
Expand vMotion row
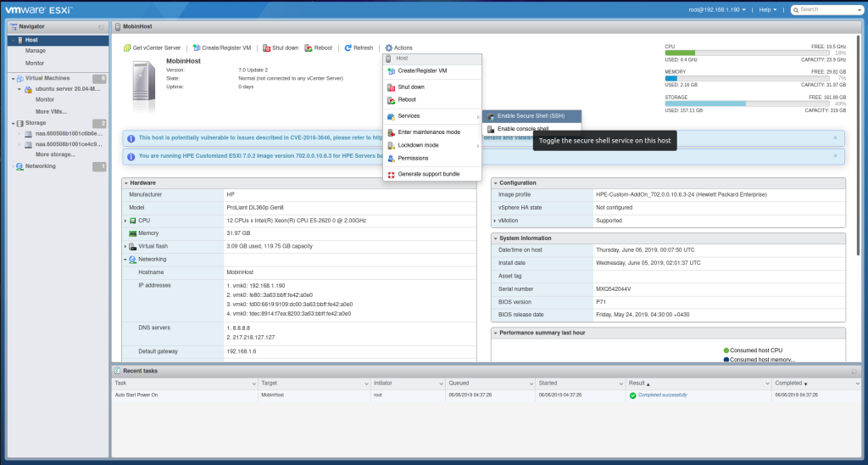click(494, 221)
